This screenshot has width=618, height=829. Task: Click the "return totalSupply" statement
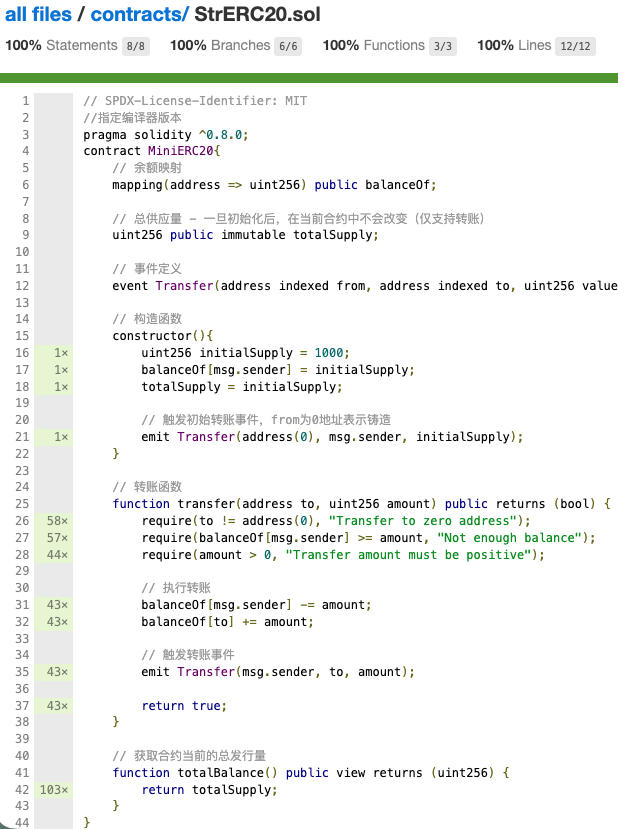pos(208,790)
